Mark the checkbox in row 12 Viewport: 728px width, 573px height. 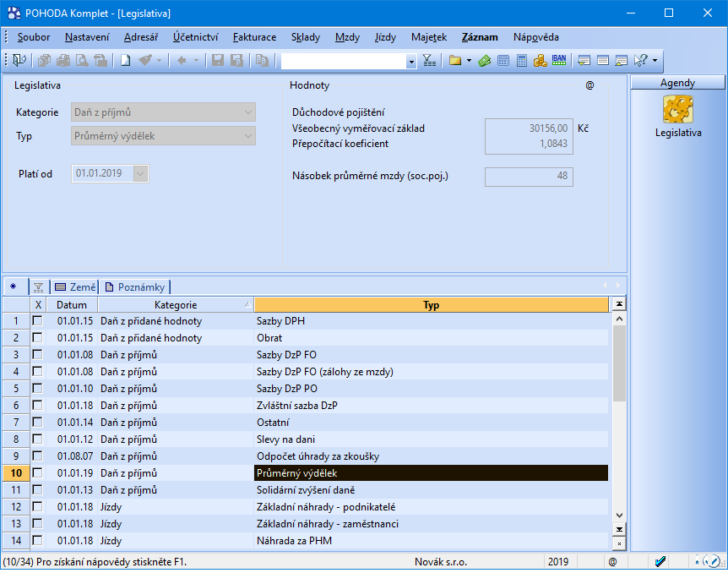(37, 507)
